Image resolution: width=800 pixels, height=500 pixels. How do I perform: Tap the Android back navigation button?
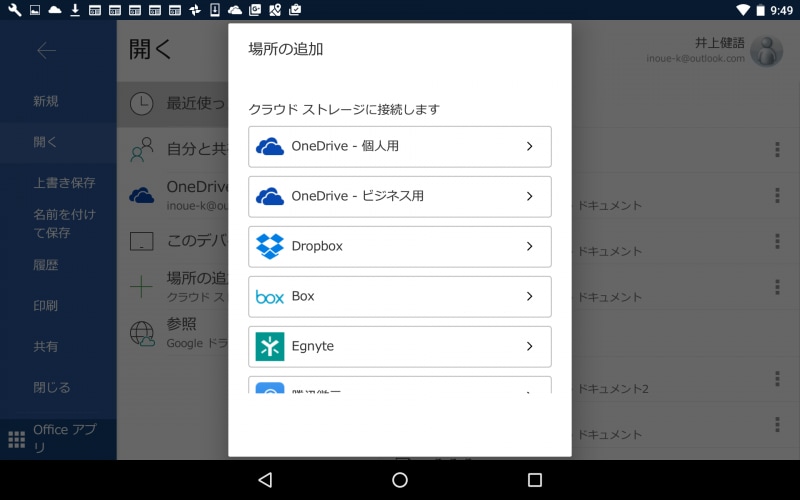click(x=266, y=480)
